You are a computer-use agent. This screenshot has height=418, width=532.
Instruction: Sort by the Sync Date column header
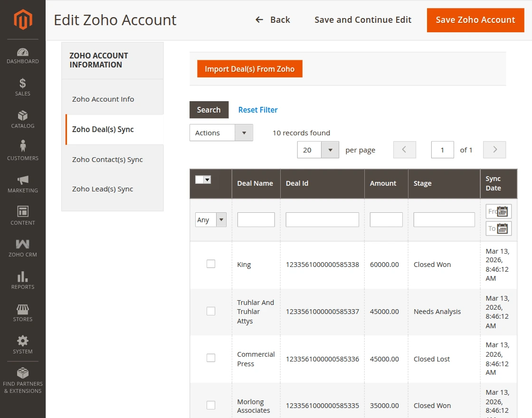pyautogui.click(x=498, y=183)
